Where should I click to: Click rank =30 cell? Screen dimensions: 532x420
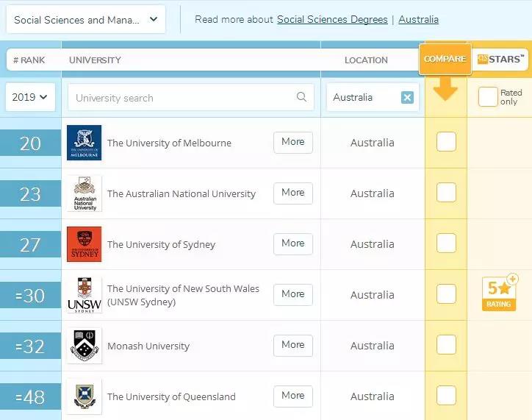point(31,295)
